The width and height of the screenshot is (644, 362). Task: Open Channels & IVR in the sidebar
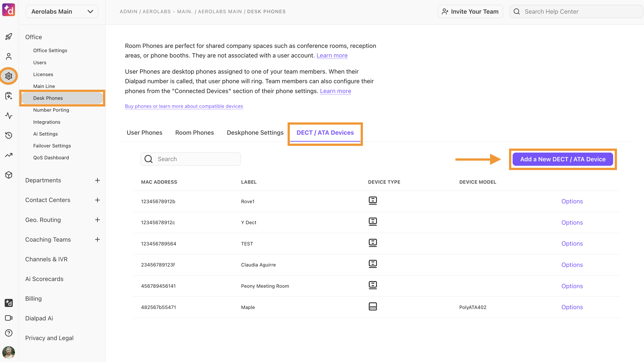click(x=46, y=259)
